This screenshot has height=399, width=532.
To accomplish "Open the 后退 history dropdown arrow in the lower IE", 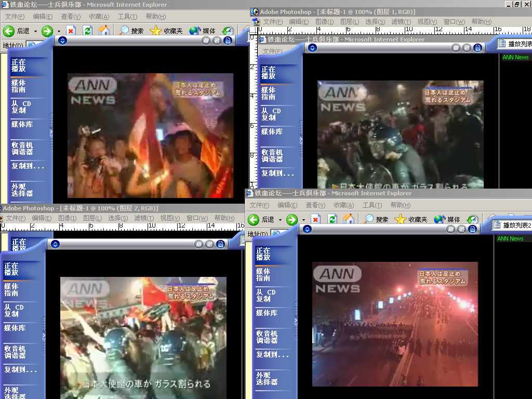I will click(280, 220).
